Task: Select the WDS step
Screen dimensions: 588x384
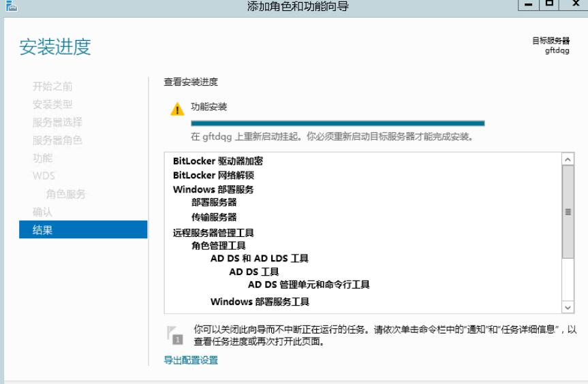Action: click(x=44, y=176)
